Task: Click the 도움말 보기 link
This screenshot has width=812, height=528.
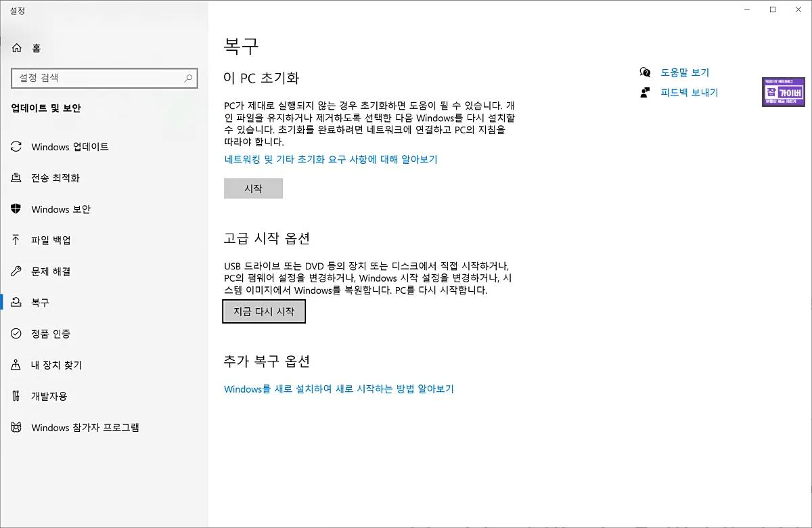Action: (685, 72)
